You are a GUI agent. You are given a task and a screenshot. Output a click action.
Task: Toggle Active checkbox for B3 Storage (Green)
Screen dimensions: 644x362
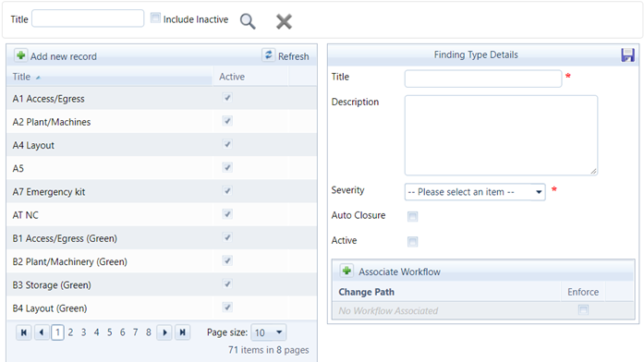point(227,284)
